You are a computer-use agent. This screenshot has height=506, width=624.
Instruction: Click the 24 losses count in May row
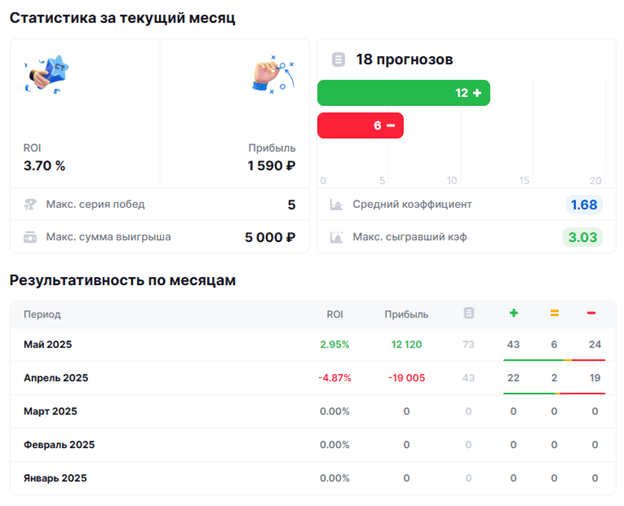(x=595, y=344)
